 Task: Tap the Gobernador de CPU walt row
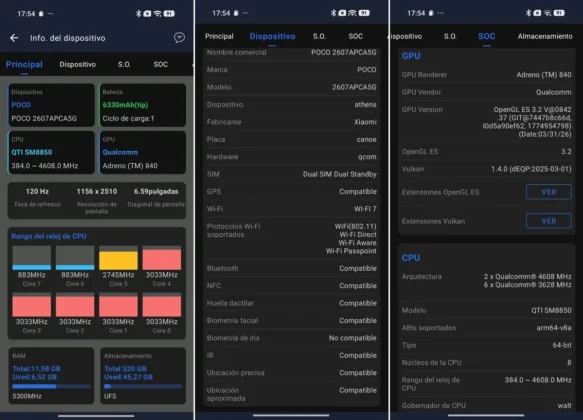(486, 406)
